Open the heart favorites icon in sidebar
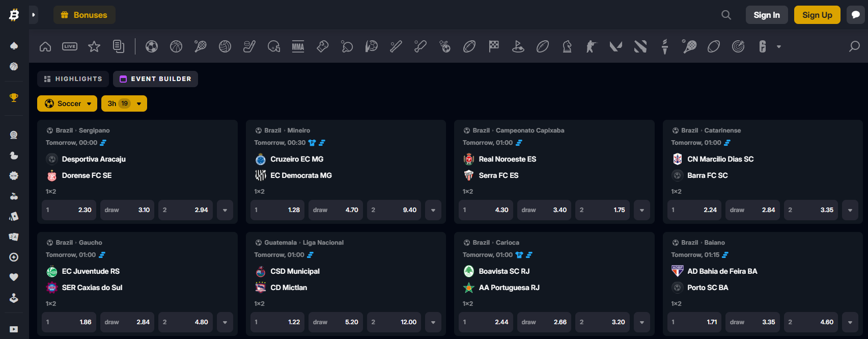This screenshot has height=339, width=868. coord(14,277)
